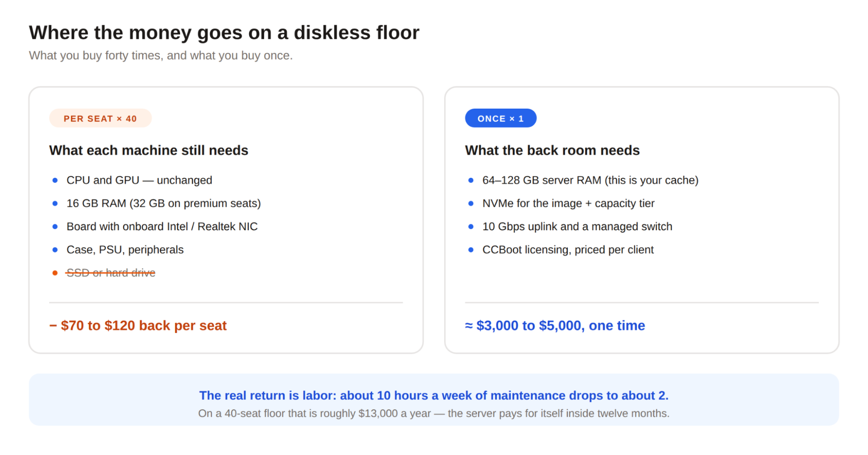The width and height of the screenshot is (868, 455).
Task: Click the 16 GB RAM list item
Action: pyautogui.click(x=163, y=203)
